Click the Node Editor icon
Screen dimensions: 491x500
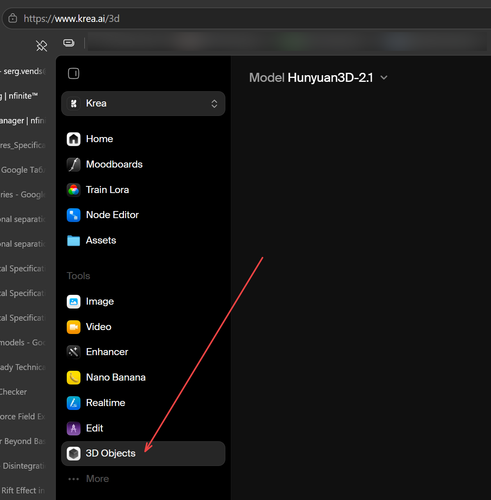click(74, 215)
